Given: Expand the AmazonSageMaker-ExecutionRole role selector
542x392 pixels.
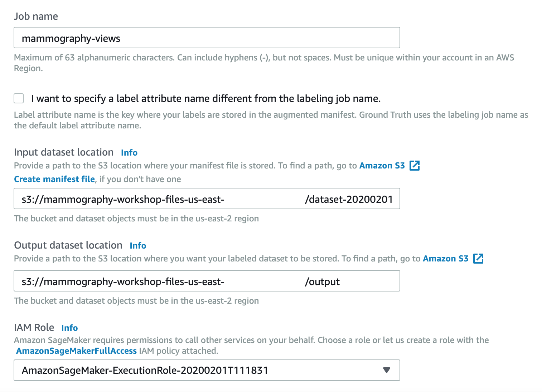Looking at the screenshot, I should 207,370.
